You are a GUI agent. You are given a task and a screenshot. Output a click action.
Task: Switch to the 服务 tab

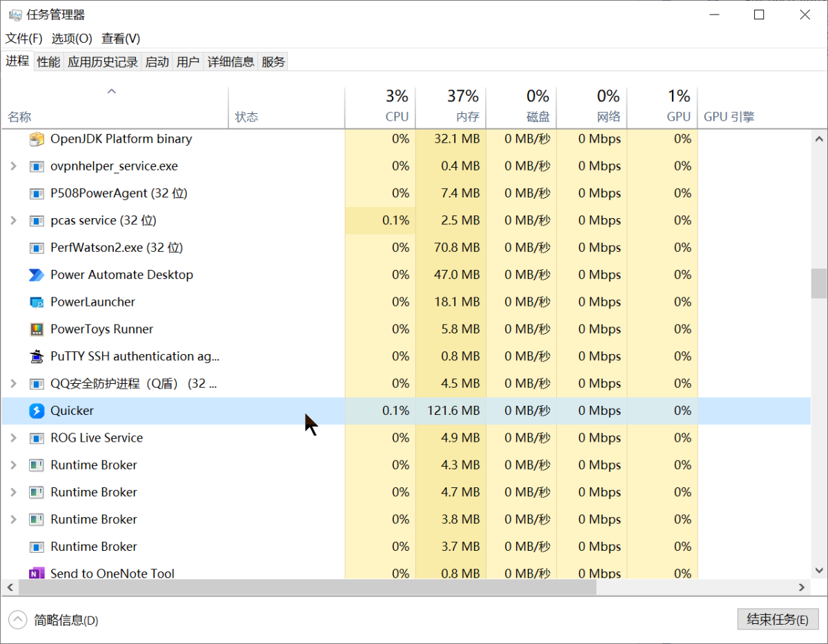273,62
